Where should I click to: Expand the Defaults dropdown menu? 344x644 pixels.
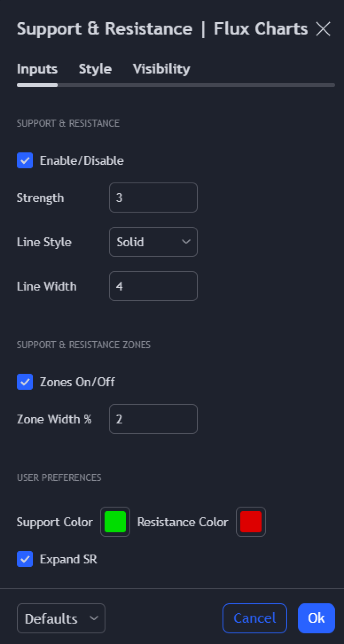coord(61,618)
